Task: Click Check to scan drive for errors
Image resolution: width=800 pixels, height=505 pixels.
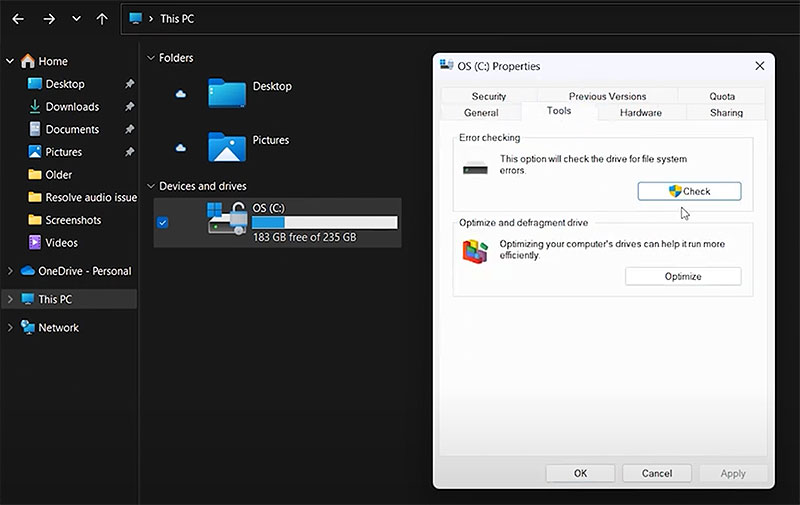Action: 689,191
